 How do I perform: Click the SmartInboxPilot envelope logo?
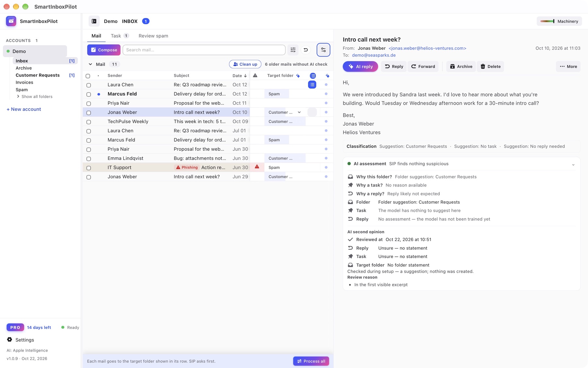tap(11, 21)
